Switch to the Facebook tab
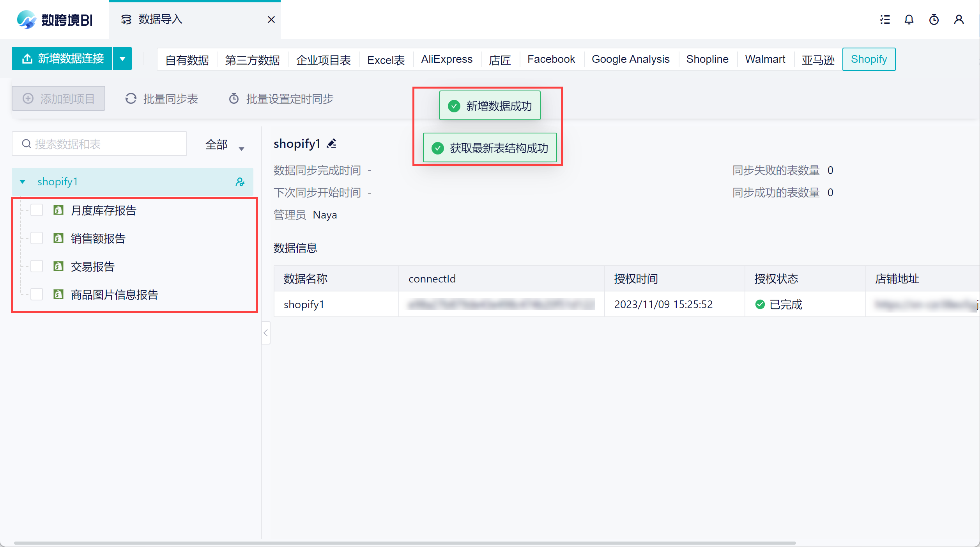Viewport: 980px width, 547px height. point(551,59)
